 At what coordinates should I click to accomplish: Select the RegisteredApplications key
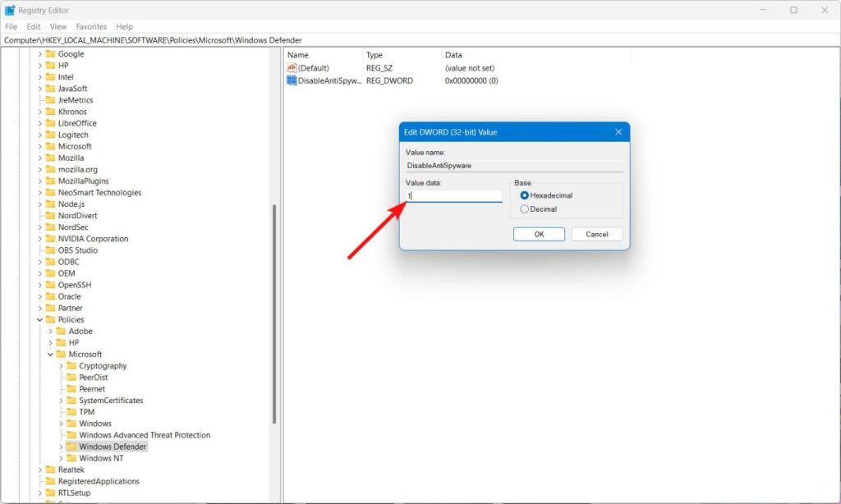pyautogui.click(x=99, y=482)
